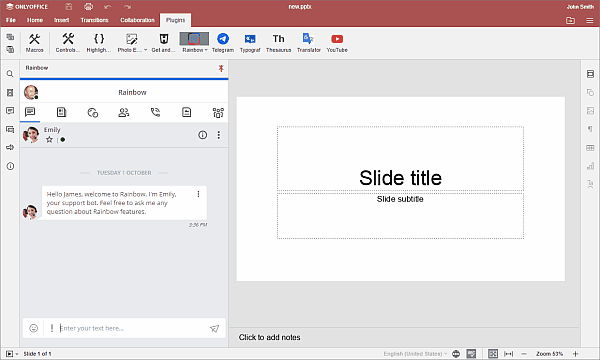Open the emoji picker in chat
Screen dimensions: 600x360
34,328
